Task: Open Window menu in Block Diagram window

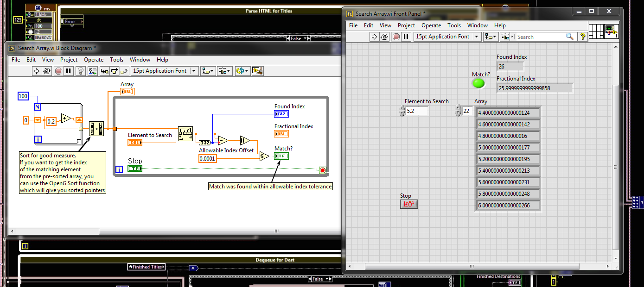Action: [x=140, y=60]
